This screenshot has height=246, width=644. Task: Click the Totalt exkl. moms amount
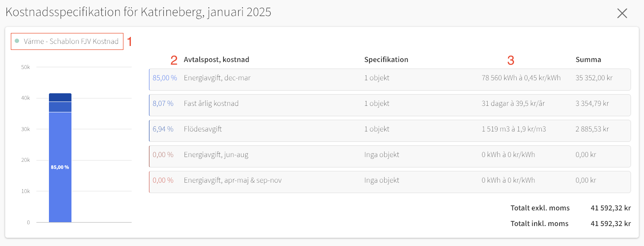point(610,208)
